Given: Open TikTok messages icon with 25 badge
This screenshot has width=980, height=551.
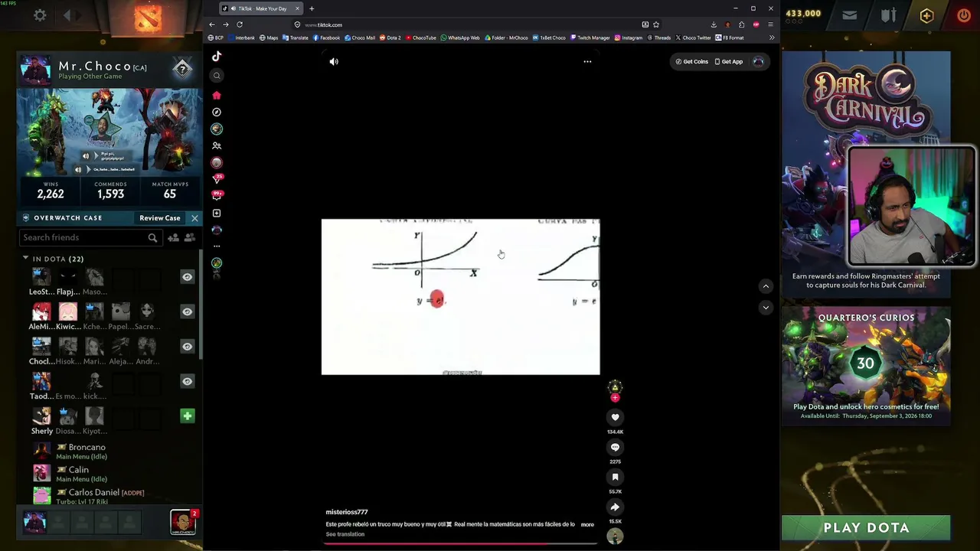Looking at the screenshot, I should click(x=217, y=179).
